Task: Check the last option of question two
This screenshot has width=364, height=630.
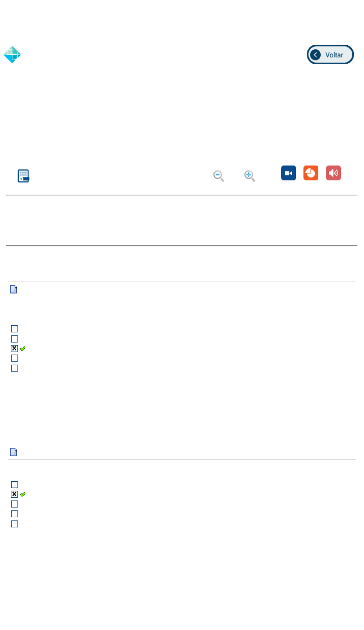Action: click(x=15, y=524)
